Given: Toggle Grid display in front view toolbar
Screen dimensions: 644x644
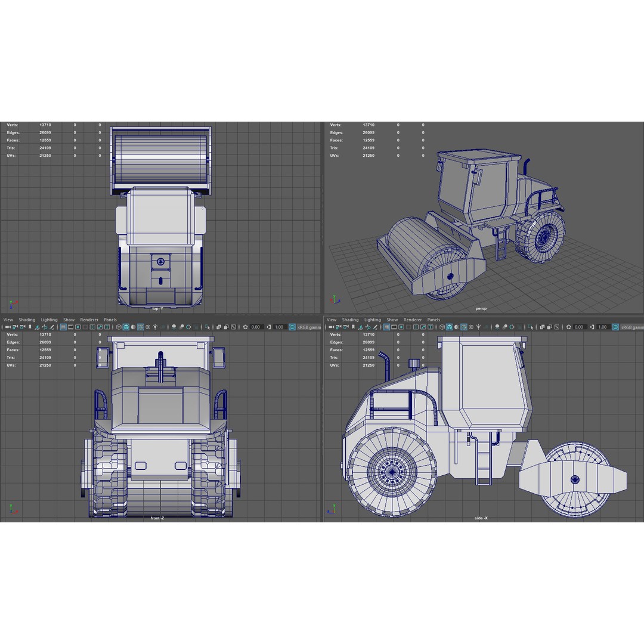Looking at the screenshot, I should click(63, 327).
